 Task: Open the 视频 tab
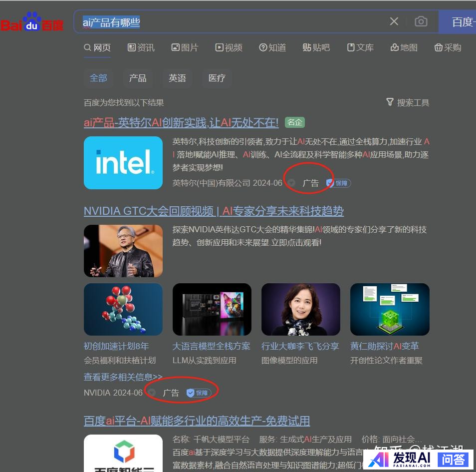(229, 47)
